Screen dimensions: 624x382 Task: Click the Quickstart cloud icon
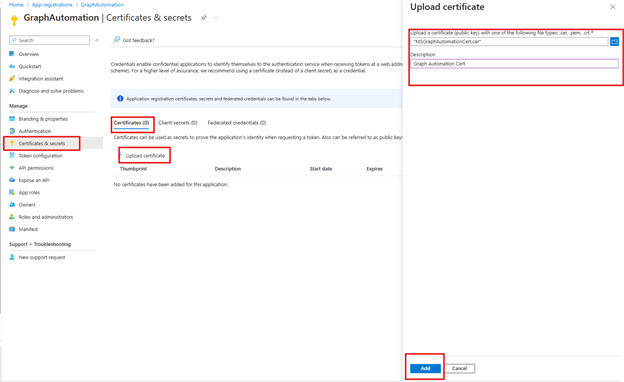(12, 66)
